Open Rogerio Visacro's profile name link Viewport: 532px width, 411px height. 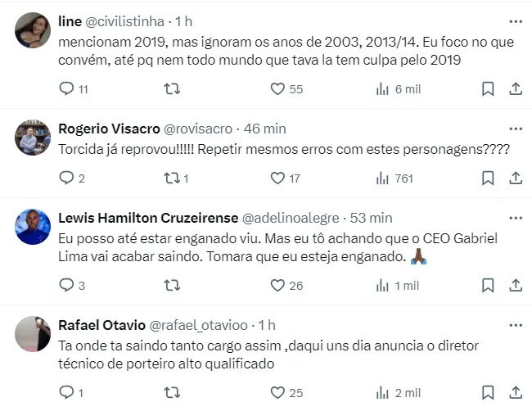[x=110, y=129]
